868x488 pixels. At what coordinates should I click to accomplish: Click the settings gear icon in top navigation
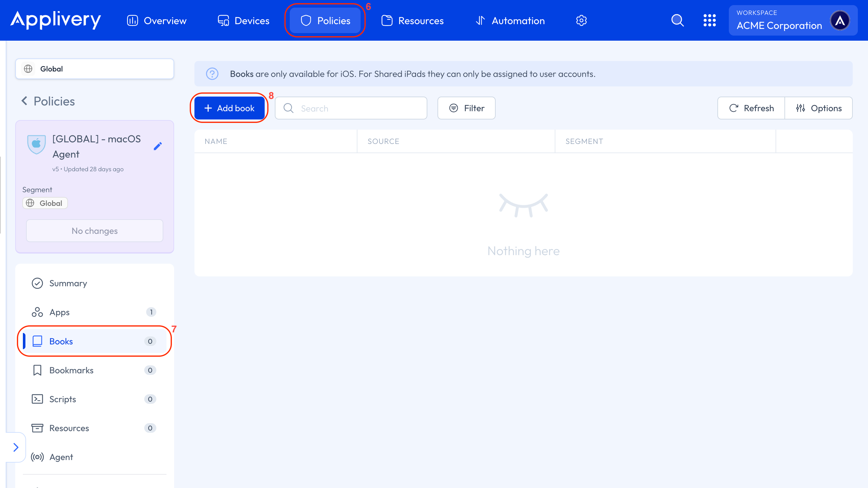(581, 21)
